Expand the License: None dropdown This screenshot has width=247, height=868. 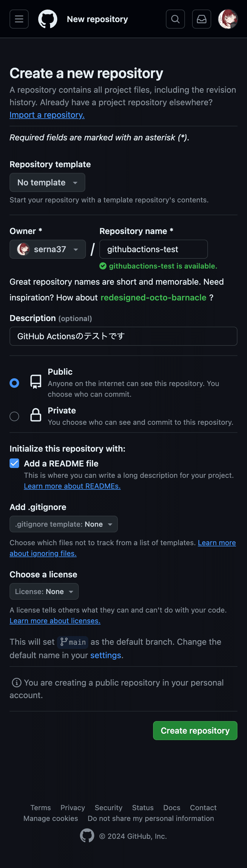click(44, 591)
